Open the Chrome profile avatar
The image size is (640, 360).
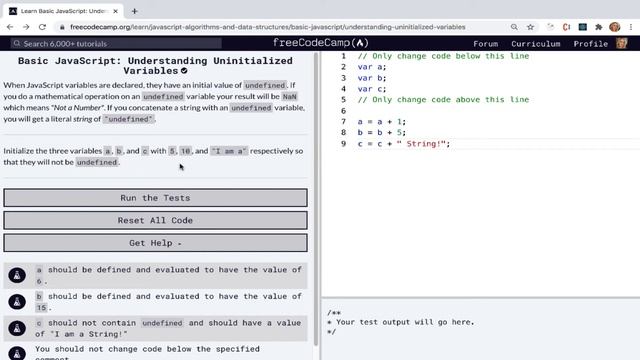click(615, 27)
